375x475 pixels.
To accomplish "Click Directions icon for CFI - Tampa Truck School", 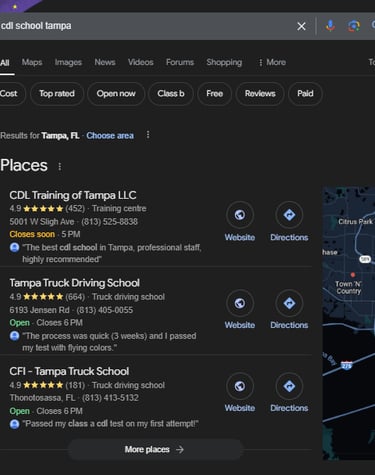I will pos(289,386).
